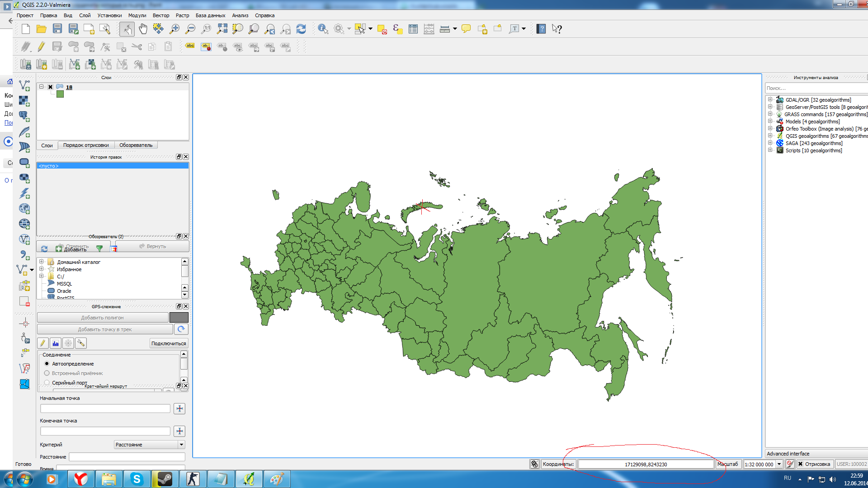Switch to the Обозреватель tab
868x488 pixels.
(x=136, y=145)
